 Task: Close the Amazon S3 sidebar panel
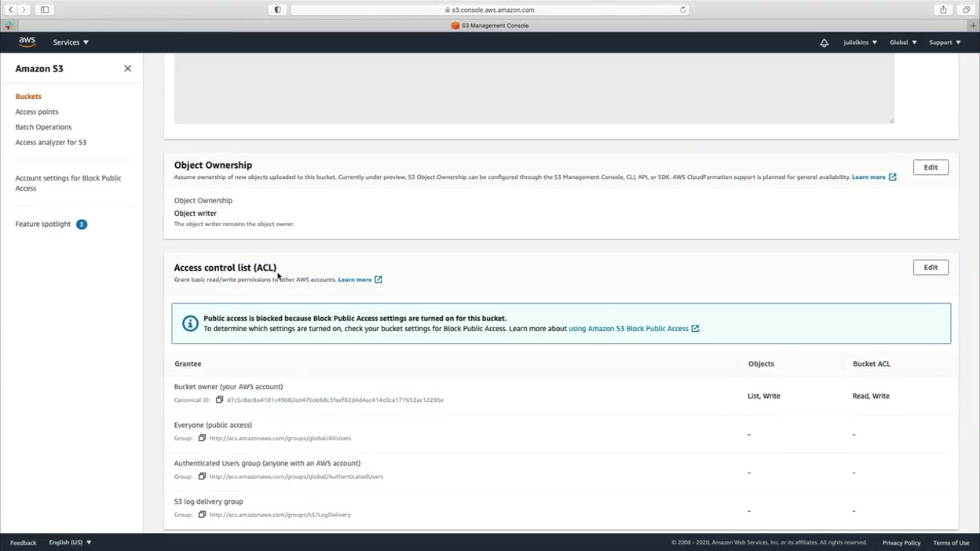tap(127, 68)
